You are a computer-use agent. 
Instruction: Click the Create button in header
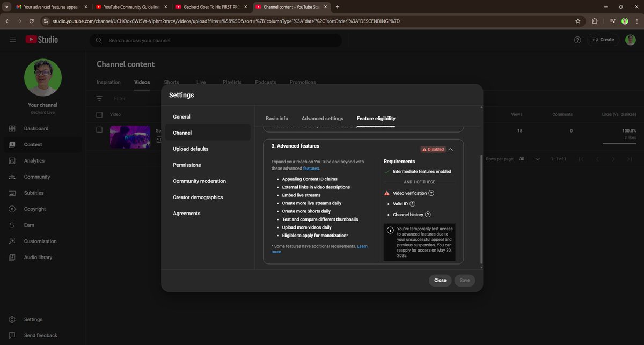(x=603, y=40)
